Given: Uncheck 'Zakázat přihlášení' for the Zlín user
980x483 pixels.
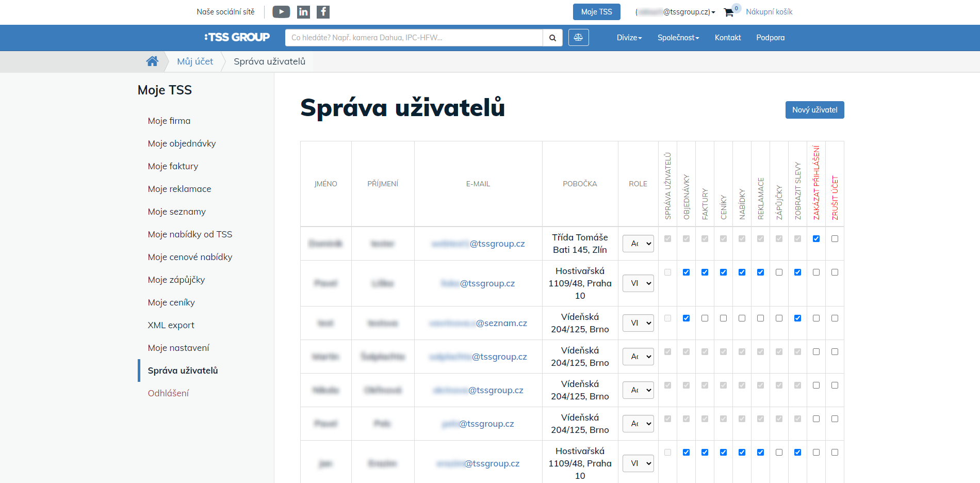Looking at the screenshot, I should (816, 239).
